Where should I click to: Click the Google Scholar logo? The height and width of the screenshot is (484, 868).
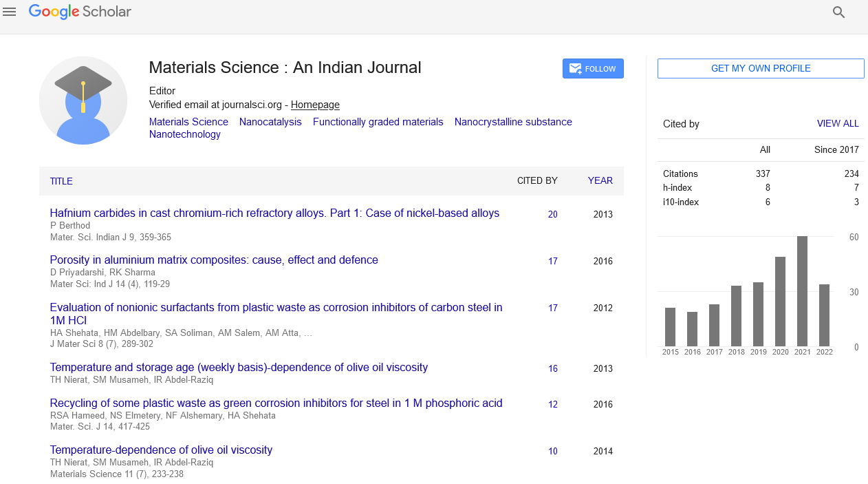click(80, 12)
